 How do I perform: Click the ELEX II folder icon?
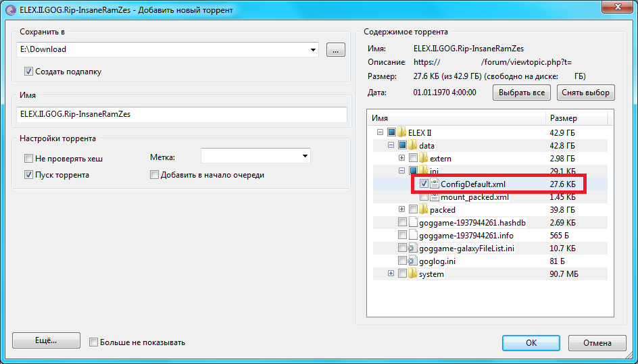pyautogui.click(x=402, y=132)
